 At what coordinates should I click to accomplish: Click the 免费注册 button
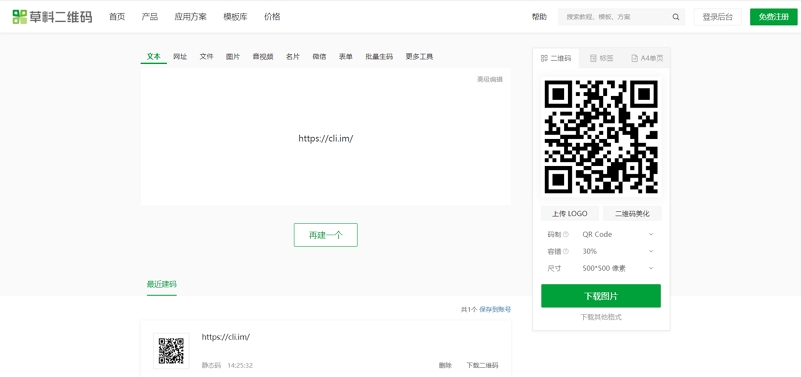point(773,17)
